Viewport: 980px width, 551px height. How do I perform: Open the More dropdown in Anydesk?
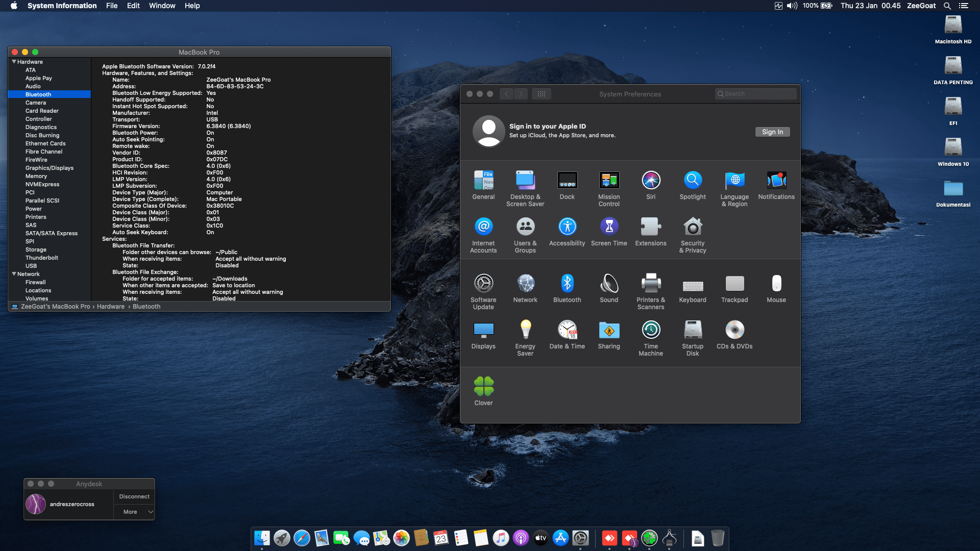point(134,512)
